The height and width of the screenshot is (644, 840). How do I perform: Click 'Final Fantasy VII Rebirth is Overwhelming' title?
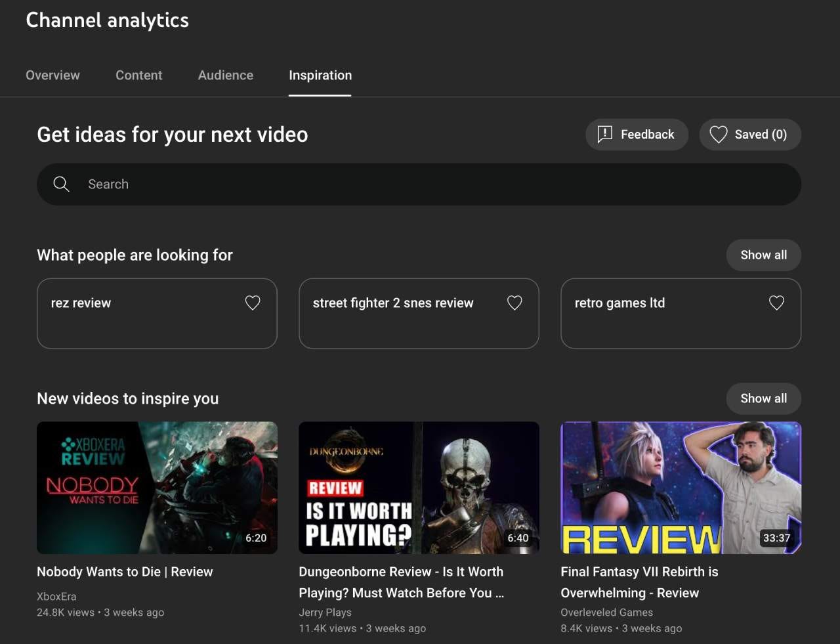pos(639,582)
